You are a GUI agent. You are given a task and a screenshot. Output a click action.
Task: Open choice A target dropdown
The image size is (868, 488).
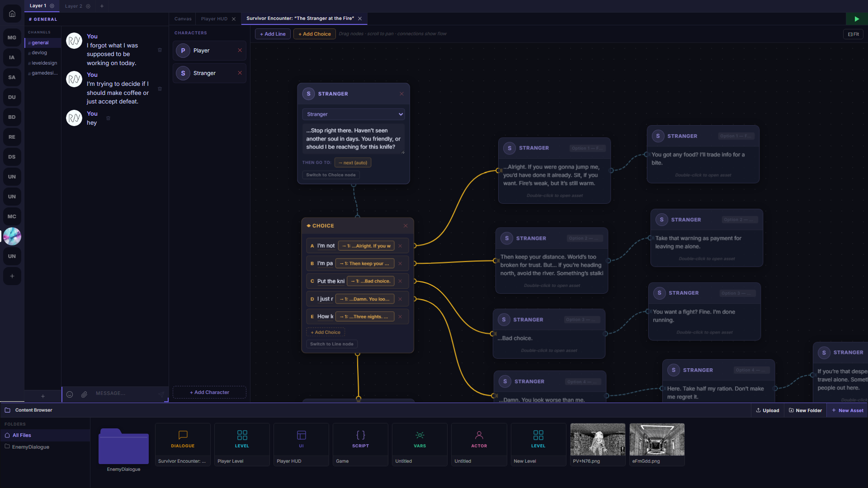coord(366,246)
